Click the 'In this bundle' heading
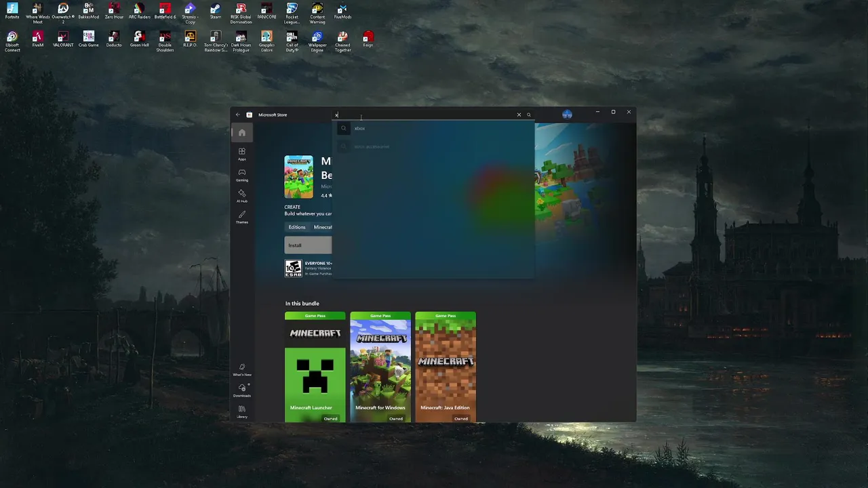The image size is (868, 488). (x=302, y=304)
